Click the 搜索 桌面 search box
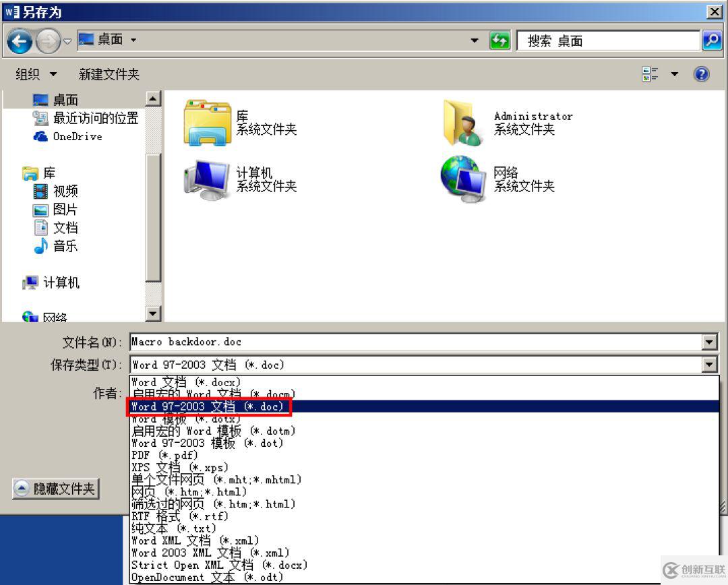The height and width of the screenshot is (585, 728). (x=608, y=41)
